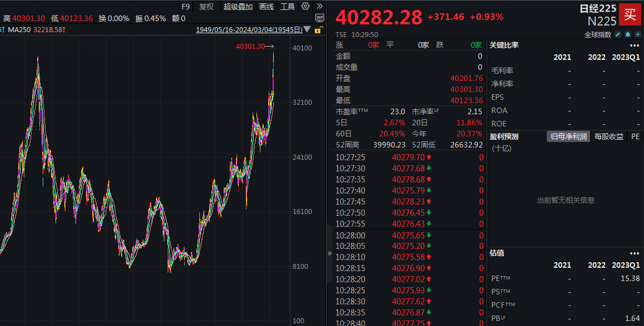Image resolution: width=644 pixels, height=326 pixels.
Task: Click the PB value 1.64
Action: point(632,318)
